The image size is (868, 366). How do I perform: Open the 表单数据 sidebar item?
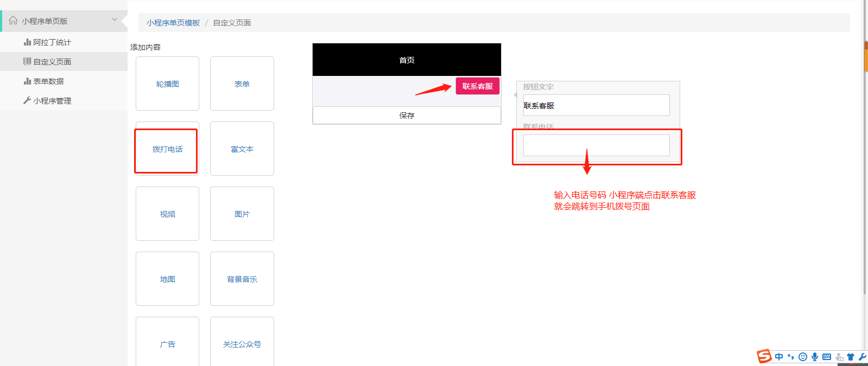click(x=48, y=81)
